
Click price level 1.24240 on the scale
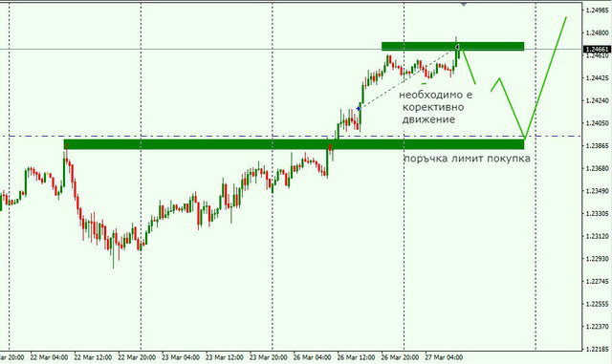coord(597,100)
